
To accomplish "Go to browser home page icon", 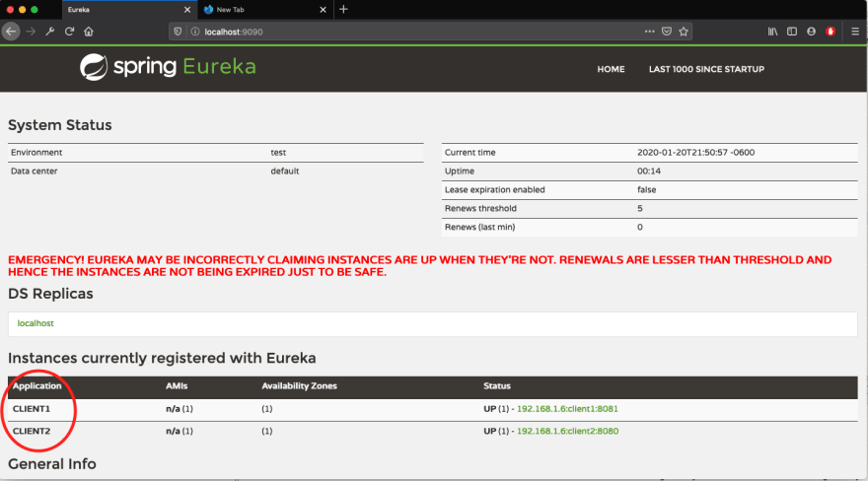I will click(x=89, y=32).
